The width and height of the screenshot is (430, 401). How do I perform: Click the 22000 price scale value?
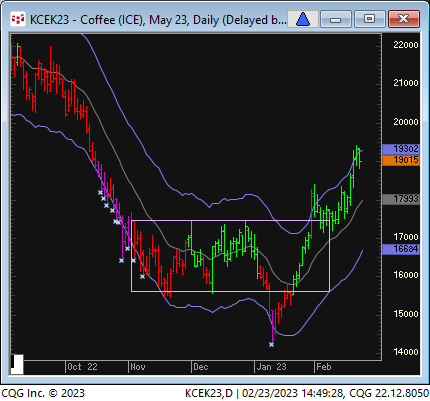coord(406,45)
